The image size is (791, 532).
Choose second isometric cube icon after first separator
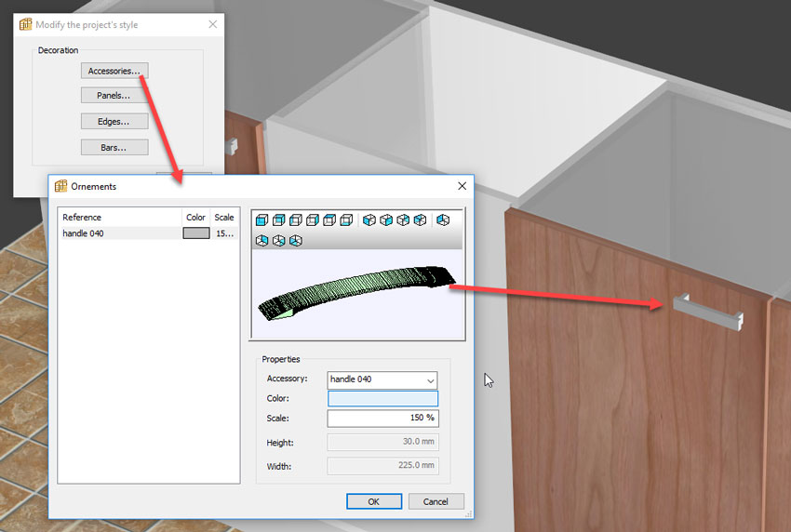tap(386, 219)
